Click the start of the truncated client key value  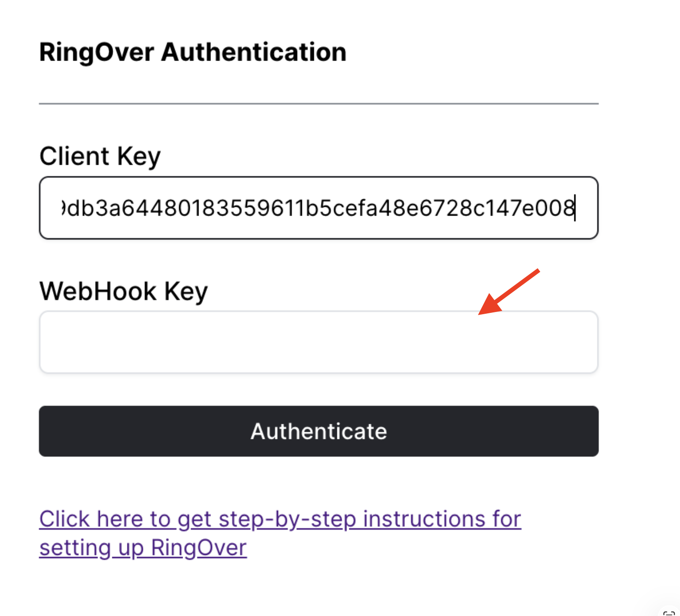click(65, 208)
